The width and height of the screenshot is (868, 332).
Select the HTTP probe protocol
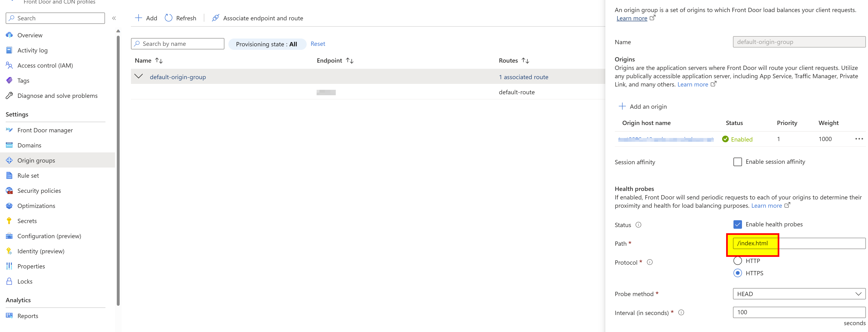[x=737, y=260]
